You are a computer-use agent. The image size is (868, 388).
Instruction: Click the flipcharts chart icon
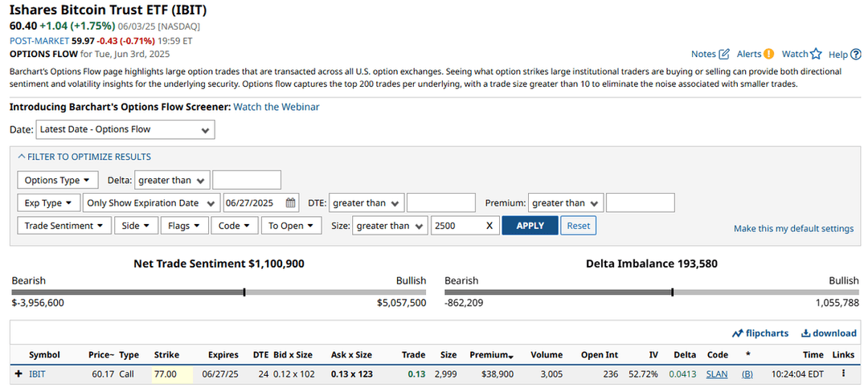[x=737, y=333]
